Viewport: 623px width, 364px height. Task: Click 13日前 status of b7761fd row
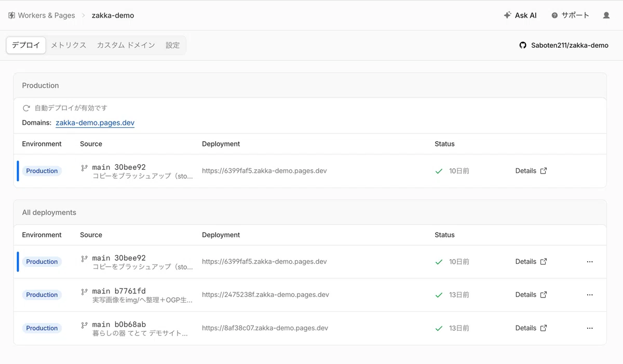[459, 295]
